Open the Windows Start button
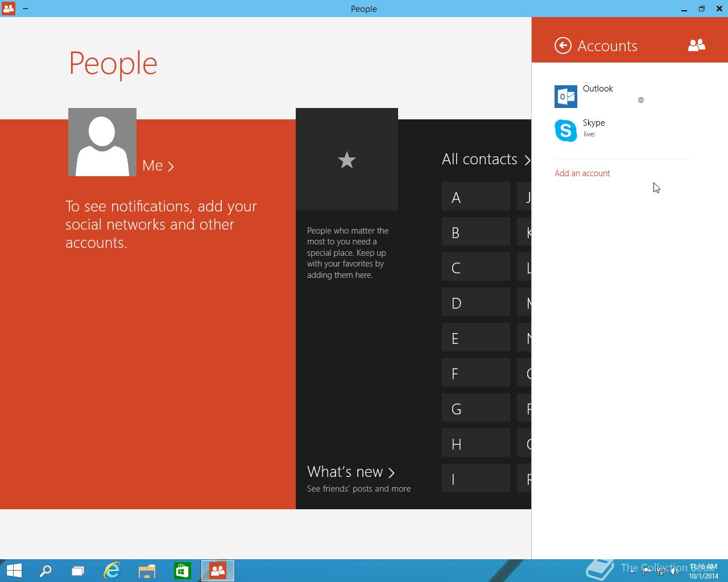The height and width of the screenshot is (582, 728). tap(14, 571)
